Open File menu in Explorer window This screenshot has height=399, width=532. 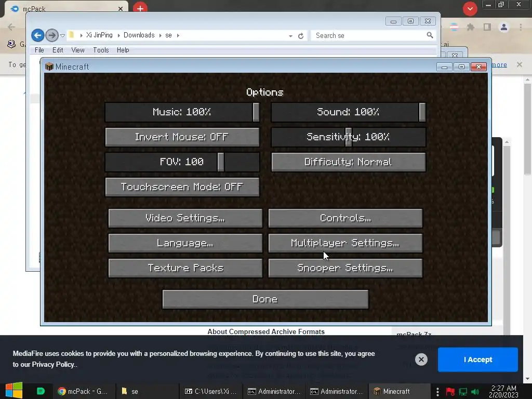tap(39, 50)
